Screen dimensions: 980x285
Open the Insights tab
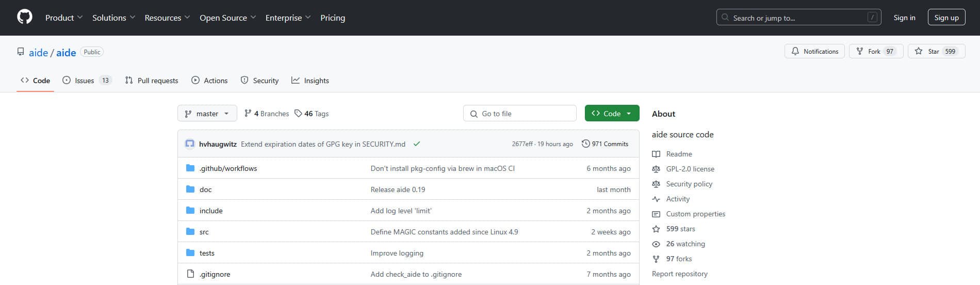coord(310,81)
